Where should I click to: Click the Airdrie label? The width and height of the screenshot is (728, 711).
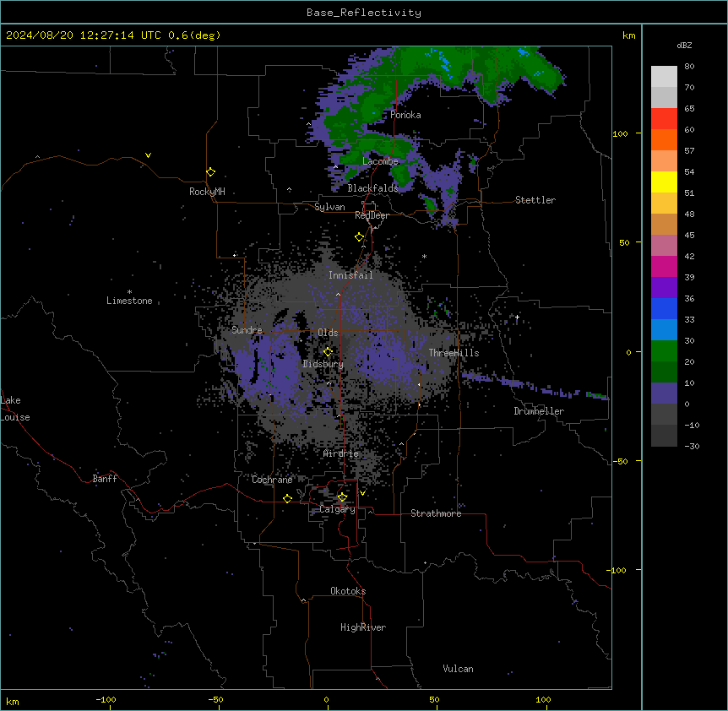(x=341, y=453)
